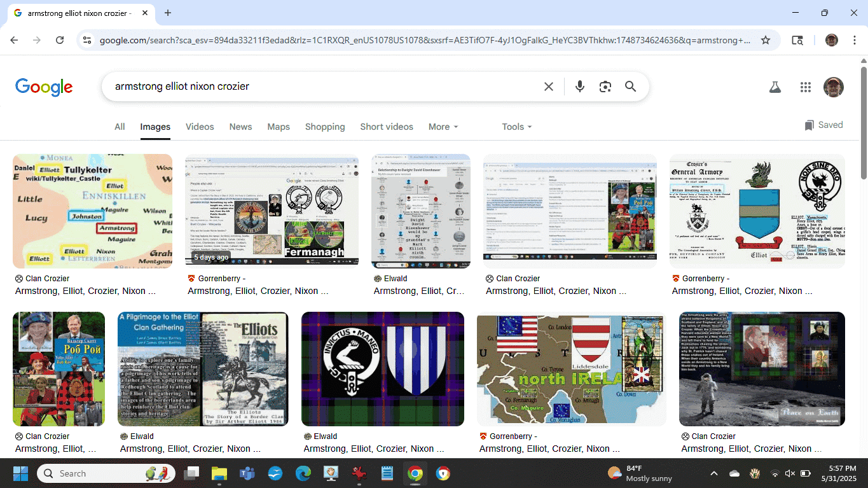Switch to the Videos tab
Image resolution: width=868 pixels, height=488 pixels.
click(x=200, y=127)
